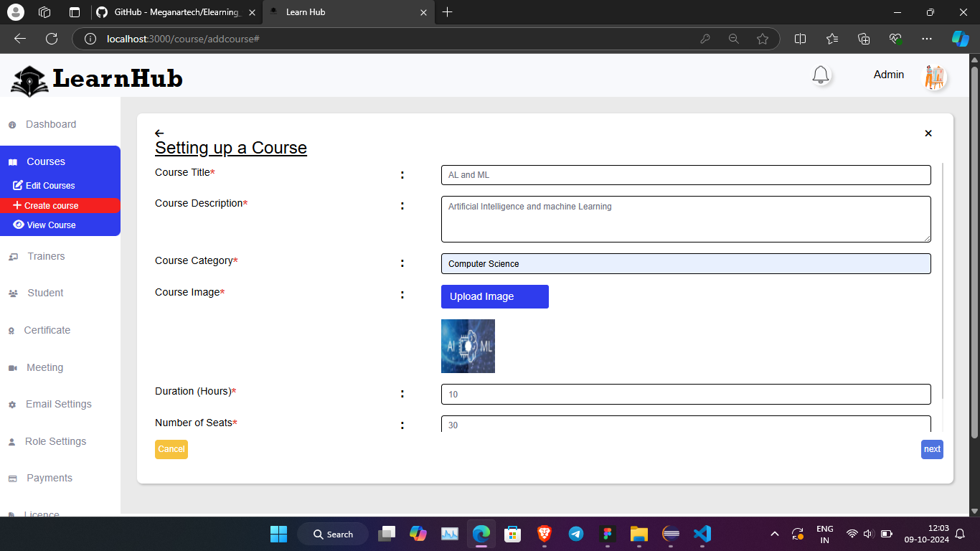Click the uploaded AI ML course image thumbnail
The image size is (980, 551).
click(x=468, y=346)
